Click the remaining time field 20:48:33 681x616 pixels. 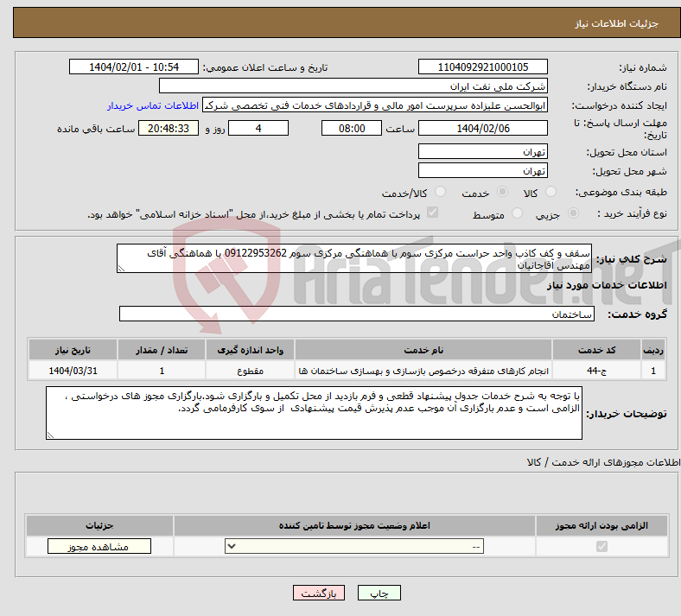point(169,128)
